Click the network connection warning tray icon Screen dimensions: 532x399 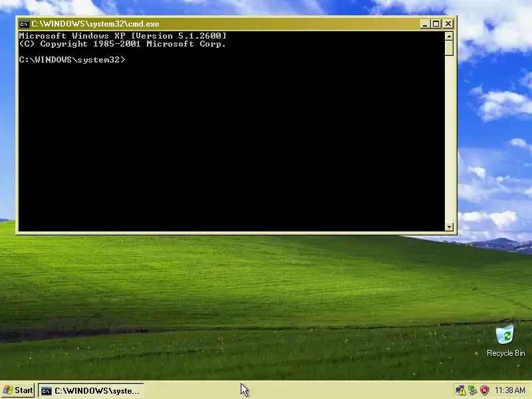point(460,390)
